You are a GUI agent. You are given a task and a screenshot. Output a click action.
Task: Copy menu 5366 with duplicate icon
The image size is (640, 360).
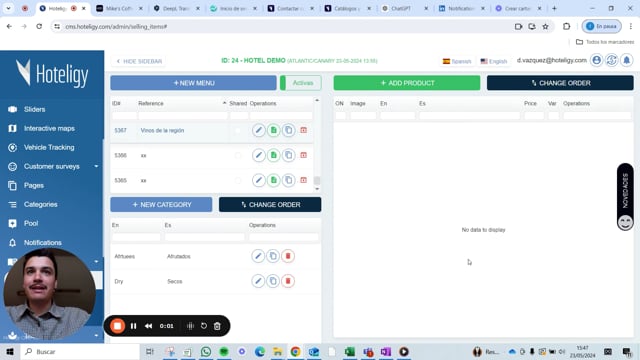coord(289,155)
